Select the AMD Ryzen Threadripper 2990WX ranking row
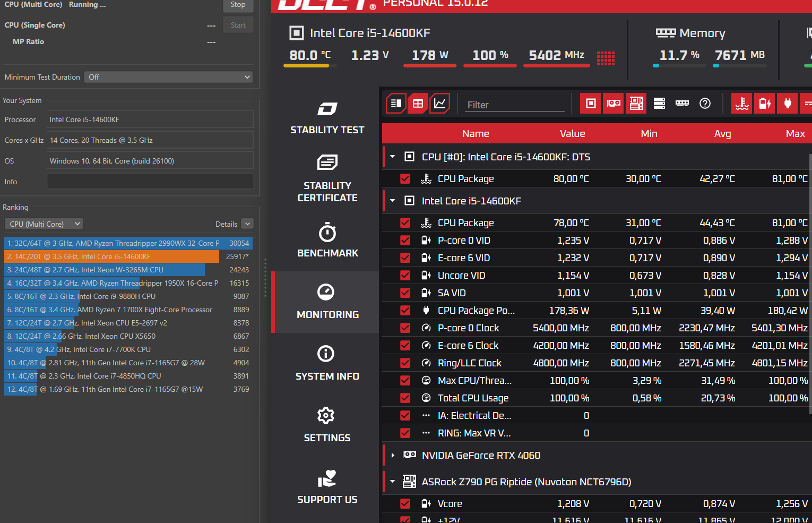Viewport: 812px width, 523px height. click(x=128, y=243)
